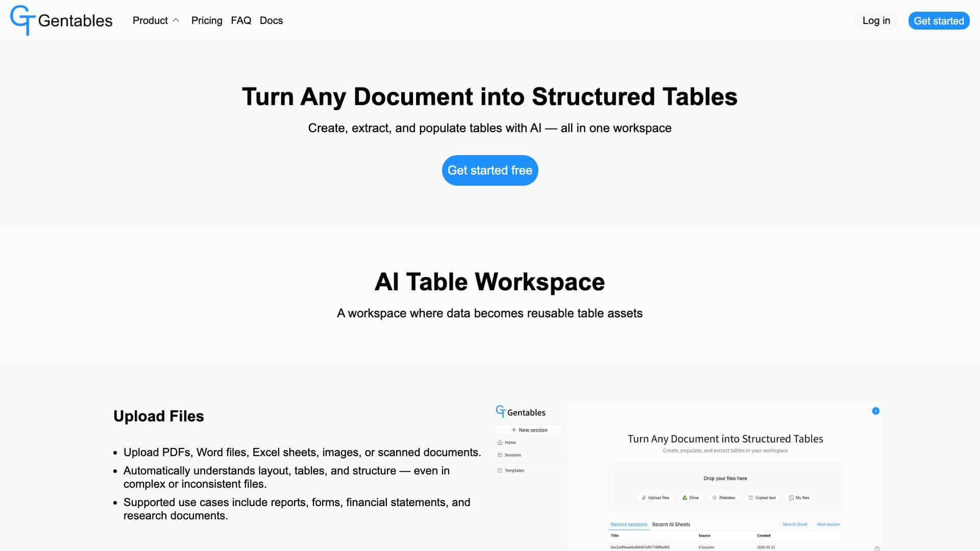The height and width of the screenshot is (551, 980).
Task: Click the blue user avatar in the preview
Action: [876, 411]
